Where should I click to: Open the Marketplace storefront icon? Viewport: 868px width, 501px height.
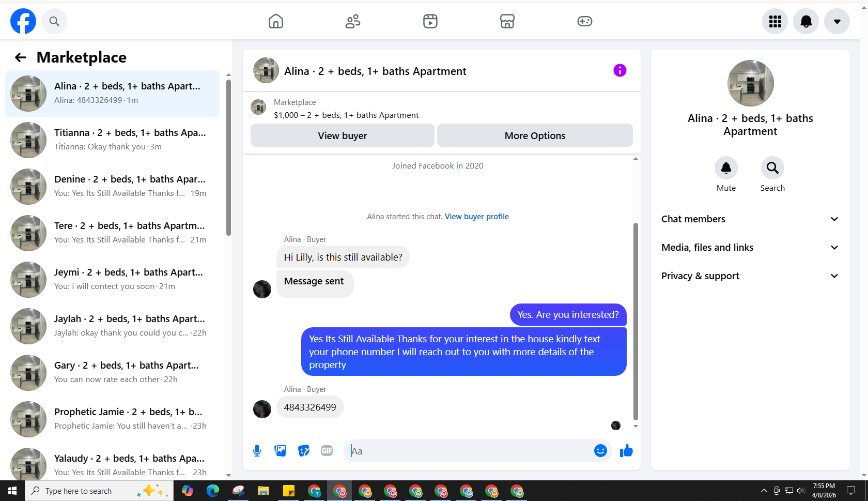pyautogui.click(x=507, y=21)
